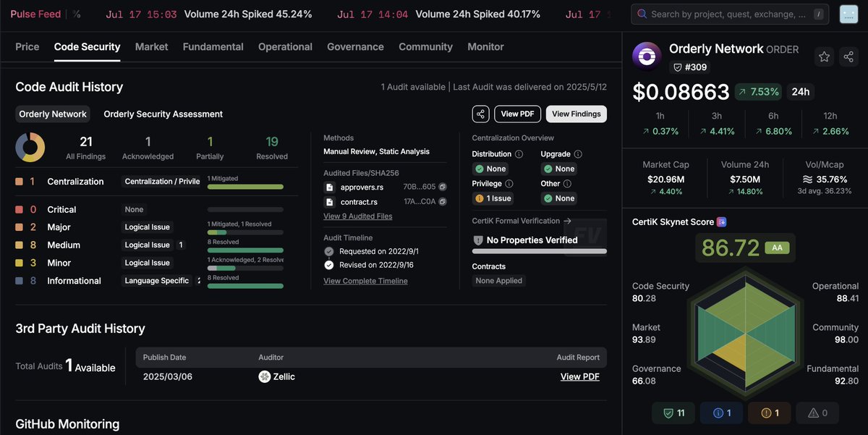Share the Orderly Network project page

pos(848,56)
